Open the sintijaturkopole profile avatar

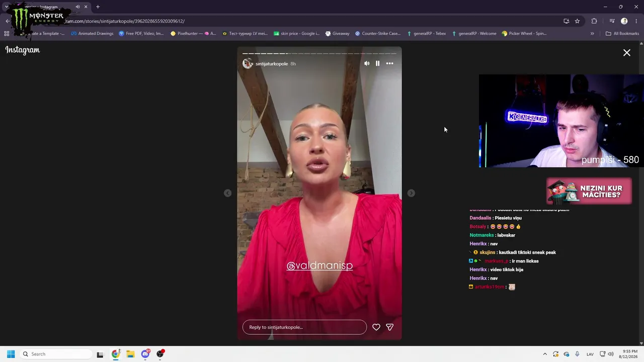pyautogui.click(x=248, y=63)
